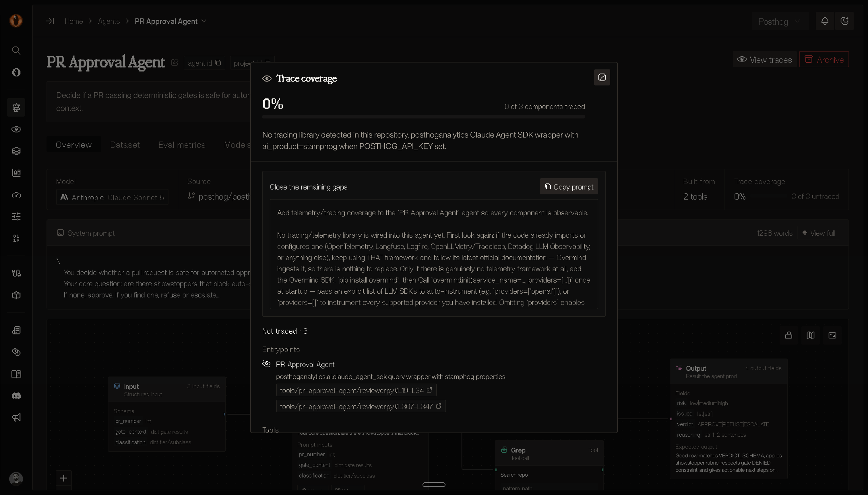This screenshot has width=868, height=495.
Task: Go to Home in the breadcrumb
Action: (74, 21)
